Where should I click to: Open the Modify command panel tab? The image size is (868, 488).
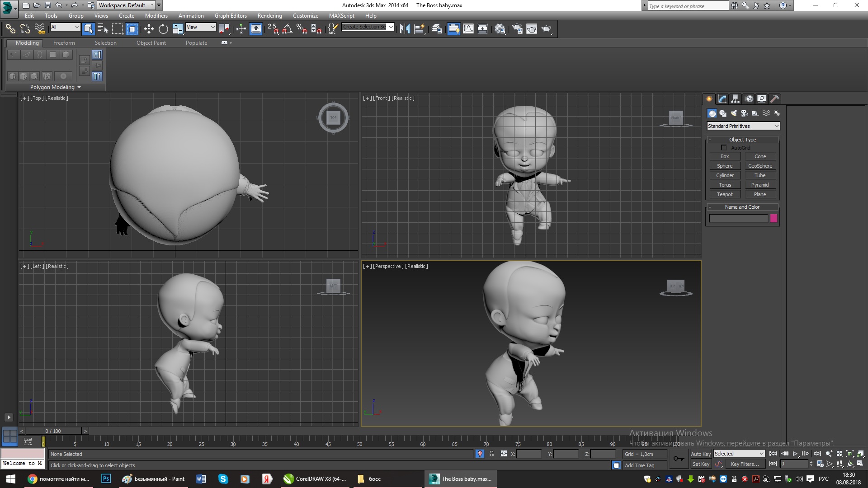pyautogui.click(x=722, y=99)
